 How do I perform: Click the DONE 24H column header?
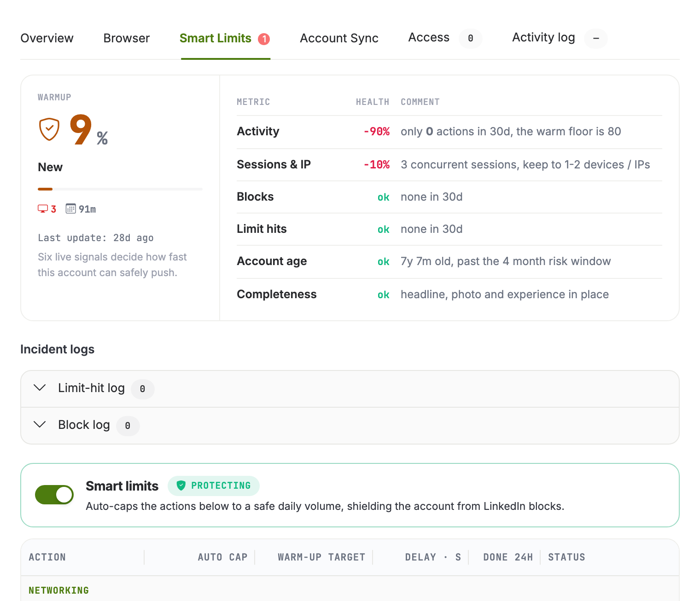point(508,557)
